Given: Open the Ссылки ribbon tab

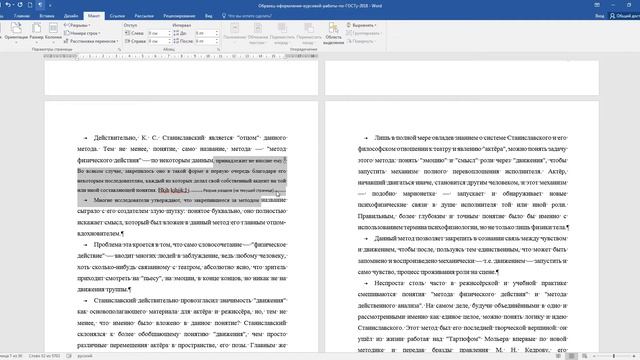Looking at the screenshot, I should point(117,16).
